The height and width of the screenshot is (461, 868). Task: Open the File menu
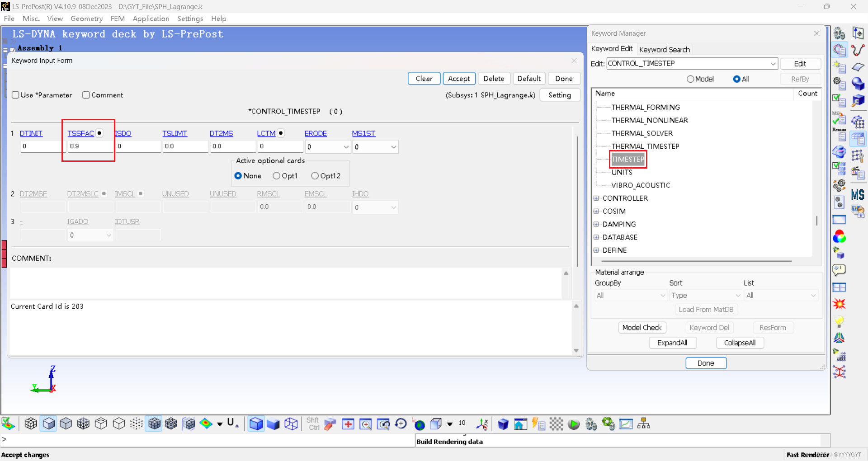pyautogui.click(x=9, y=19)
